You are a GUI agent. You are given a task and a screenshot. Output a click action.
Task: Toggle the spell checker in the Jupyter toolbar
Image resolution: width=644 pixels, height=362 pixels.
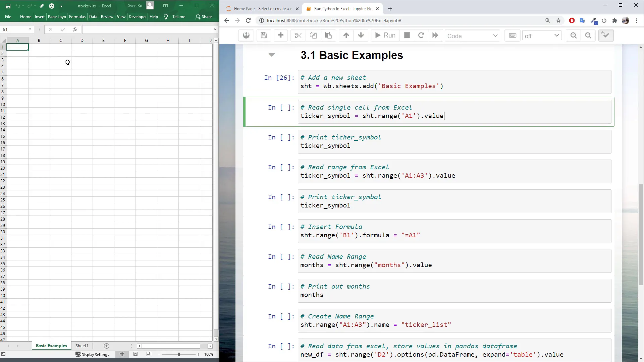click(606, 36)
